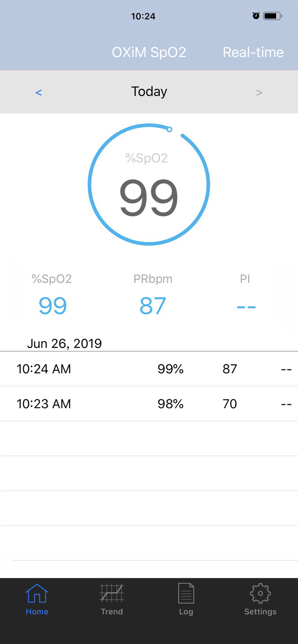Switch to Real-time mode

pyautogui.click(x=253, y=52)
